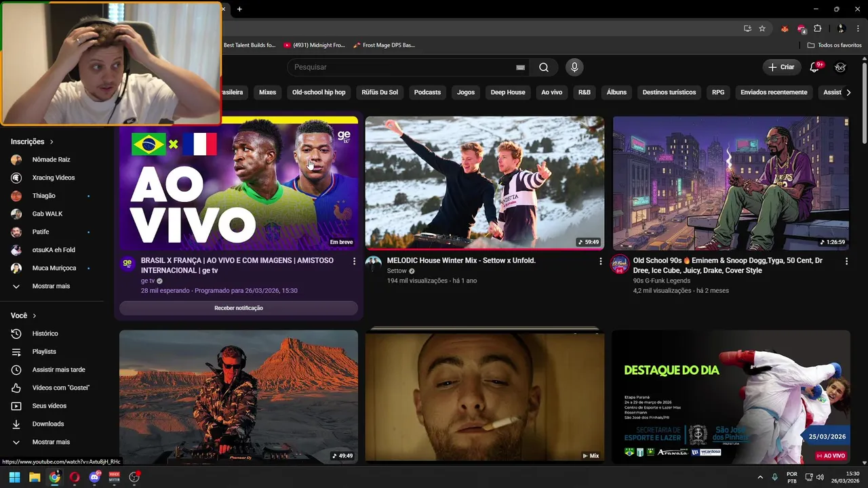Expand the Você section arrow
This screenshot has height=488, width=868.
(34, 316)
